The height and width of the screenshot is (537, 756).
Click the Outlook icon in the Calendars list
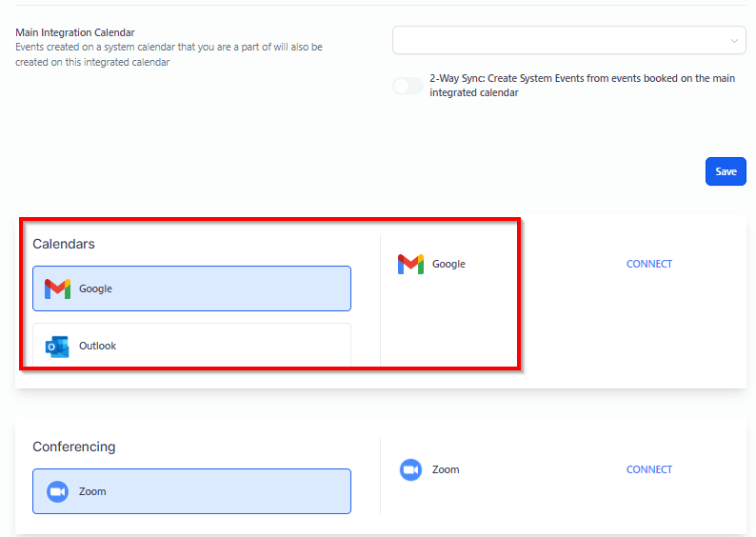point(57,347)
